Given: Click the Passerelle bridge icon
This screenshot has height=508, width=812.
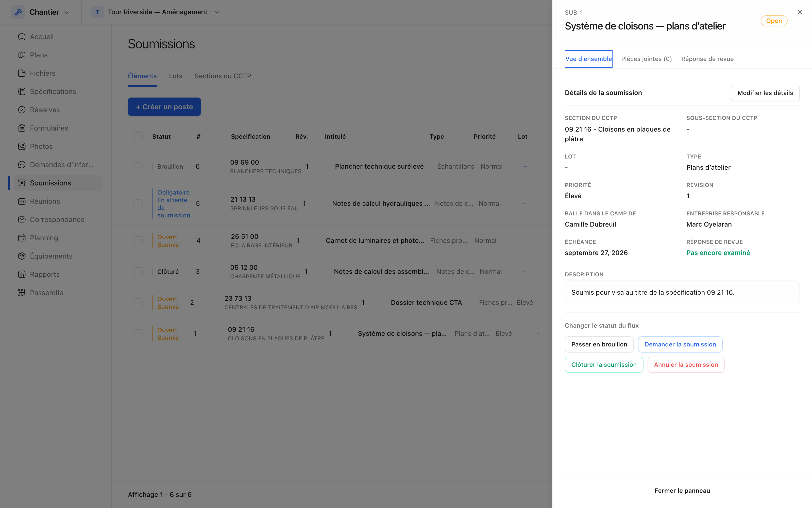Looking at the screenshot, I should click(x=22, y=293).
